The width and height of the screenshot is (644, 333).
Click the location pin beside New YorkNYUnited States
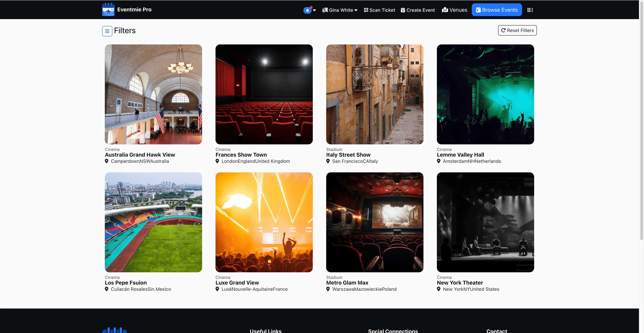pos(439,289)
